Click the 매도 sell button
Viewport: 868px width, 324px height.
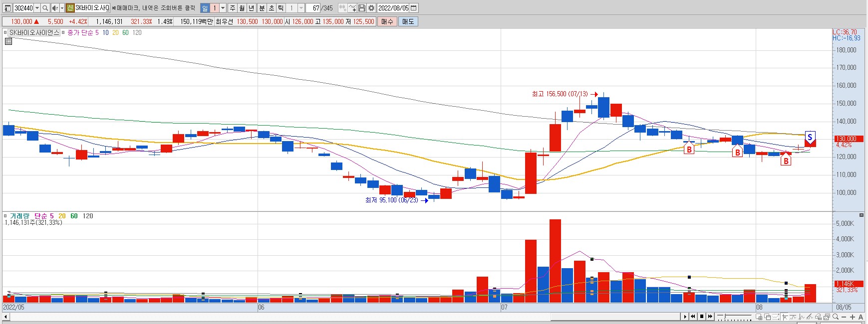408,21
